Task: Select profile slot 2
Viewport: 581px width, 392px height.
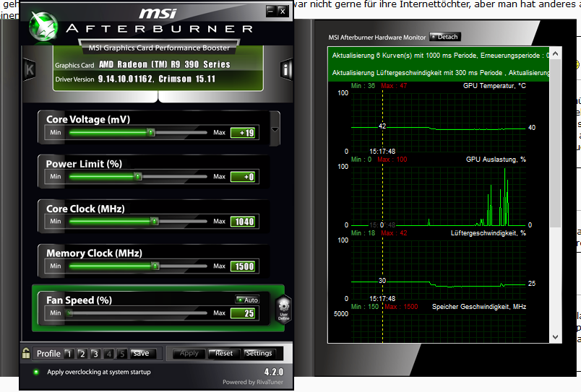Action: click(82, 354)
